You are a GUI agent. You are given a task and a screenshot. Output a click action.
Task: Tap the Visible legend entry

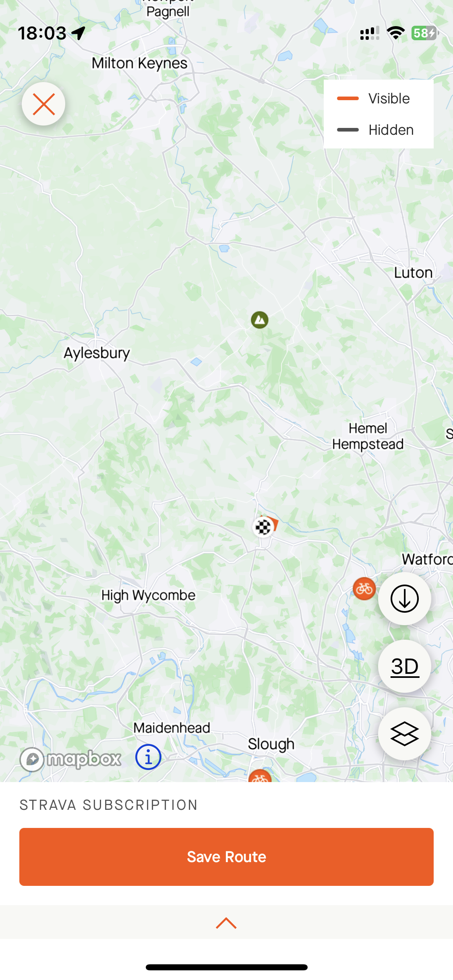pos(374,99)
